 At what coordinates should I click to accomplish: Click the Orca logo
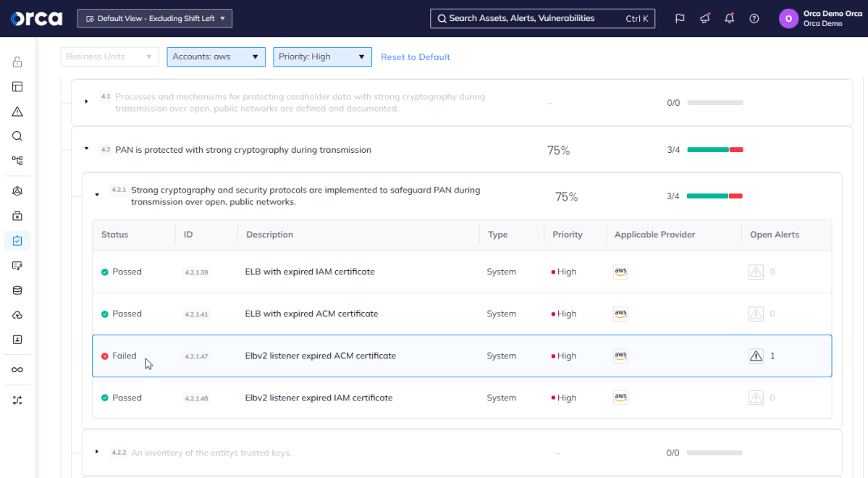tap(36, 18)
